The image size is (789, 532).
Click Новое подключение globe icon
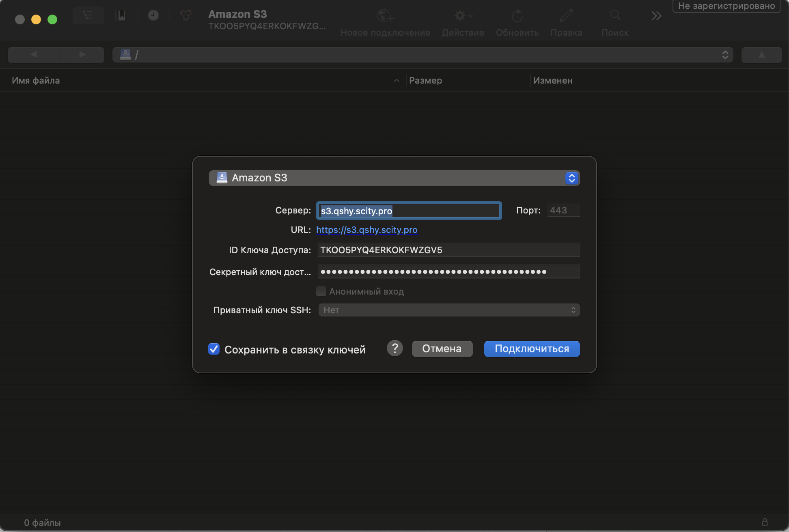pyautogui.click(x=385, y=16)
